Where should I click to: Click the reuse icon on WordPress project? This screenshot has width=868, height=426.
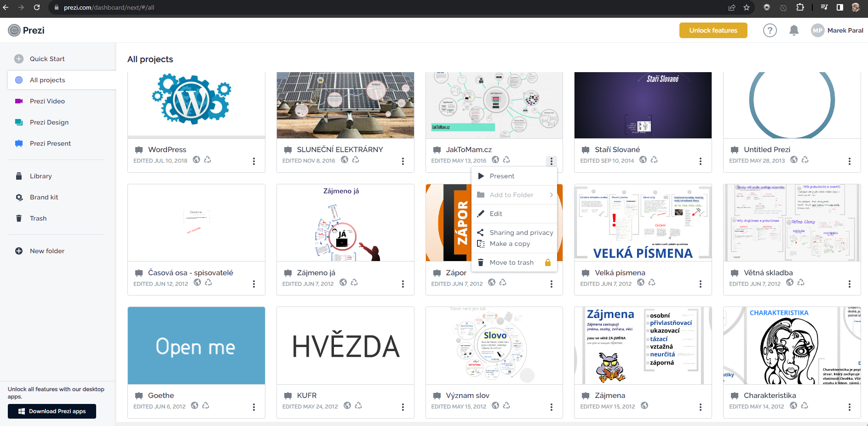(207, 159)
